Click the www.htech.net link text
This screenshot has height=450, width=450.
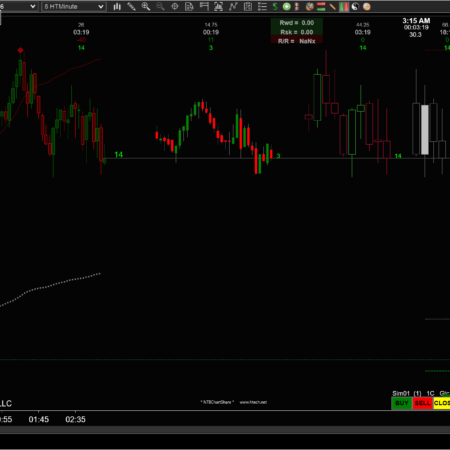coord(253,402)
